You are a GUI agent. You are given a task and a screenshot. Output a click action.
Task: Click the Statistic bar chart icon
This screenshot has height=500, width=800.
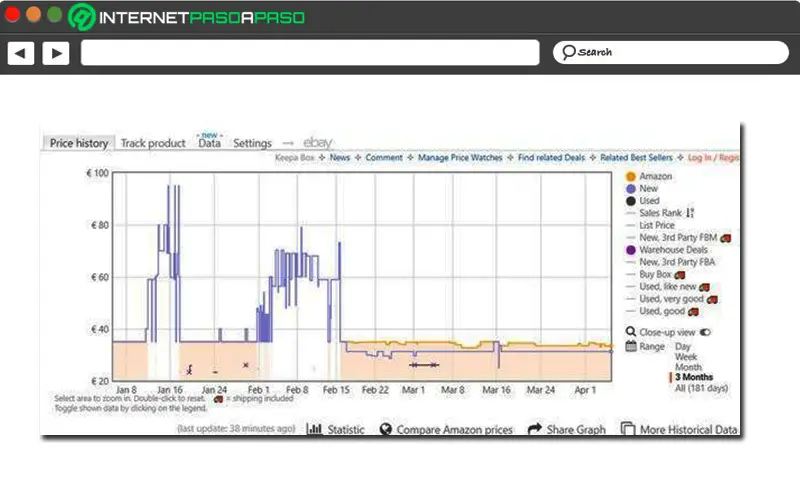click(x=314, y=429)
